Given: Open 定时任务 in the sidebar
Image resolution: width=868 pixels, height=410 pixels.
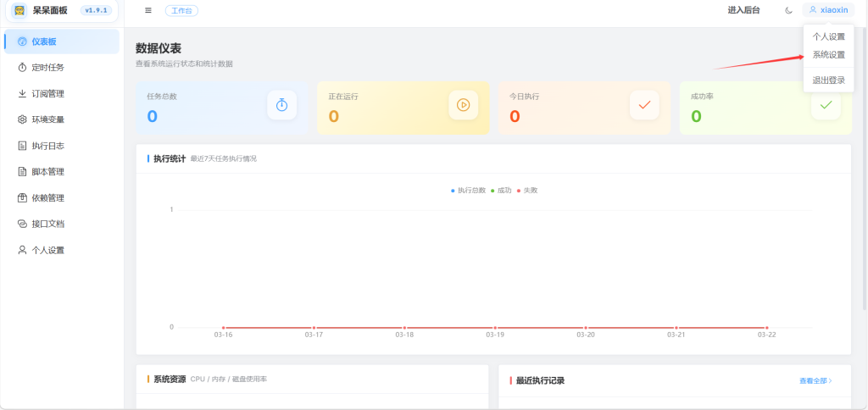Looking at the screenshot, I should point(47,67).
